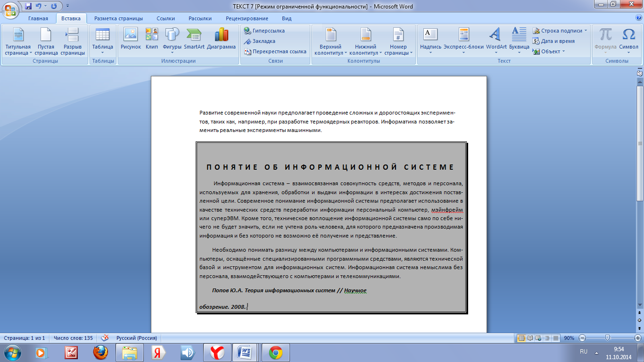Click RU language indicator in system tray

pyautogui.click(x=584, y=352)
